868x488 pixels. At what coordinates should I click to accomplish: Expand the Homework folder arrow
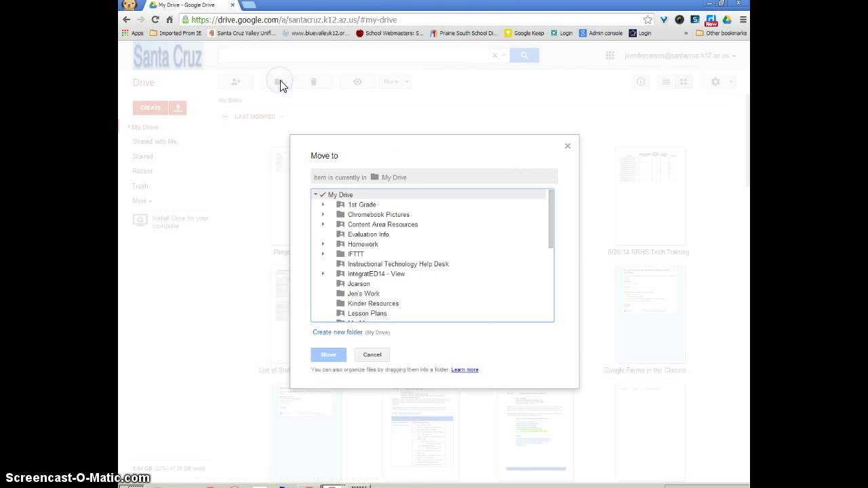(323, 244)
